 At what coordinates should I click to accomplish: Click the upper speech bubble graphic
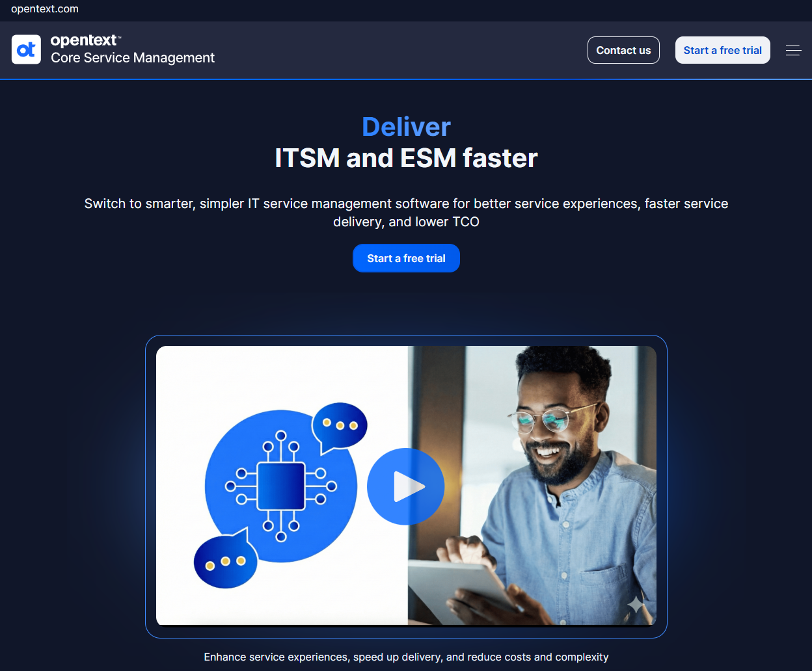click(x=338, y=426)
